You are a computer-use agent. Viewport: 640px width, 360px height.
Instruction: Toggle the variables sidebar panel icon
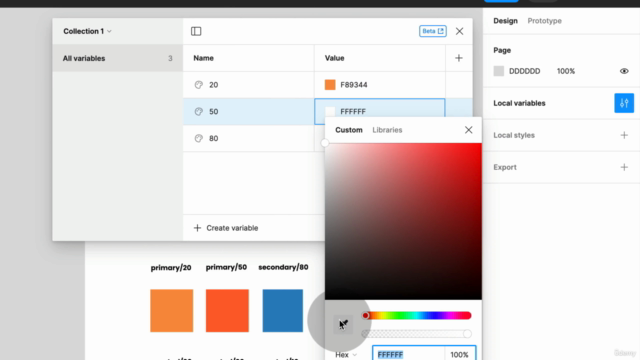click(x=196, y=31)
